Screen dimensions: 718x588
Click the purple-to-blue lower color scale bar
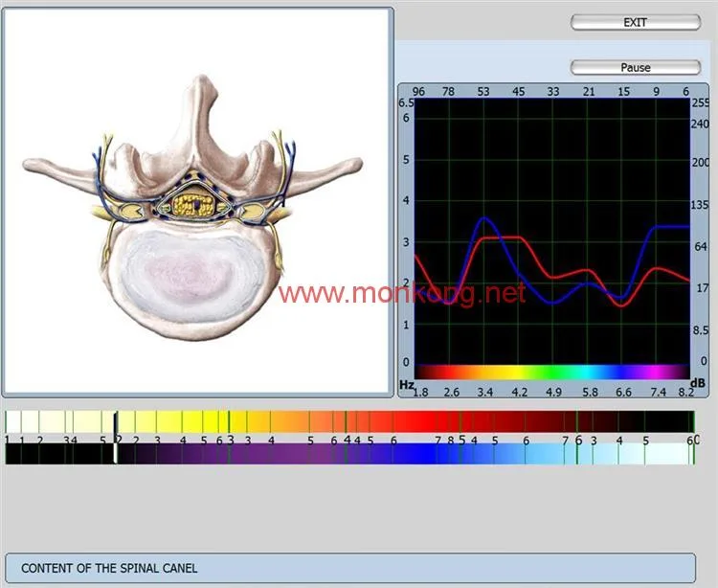(349, 454)
